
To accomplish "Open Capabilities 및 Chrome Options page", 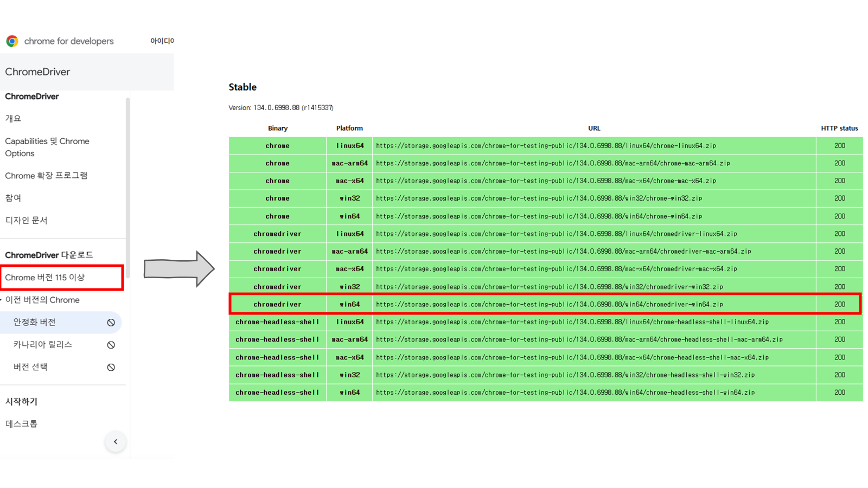I will (47, 147).
